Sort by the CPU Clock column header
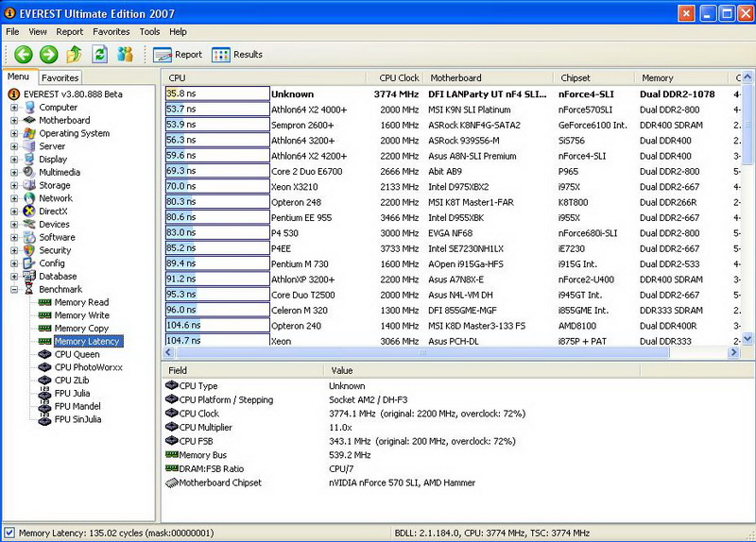This screenshot has height=542, width=756. point(394,77)
